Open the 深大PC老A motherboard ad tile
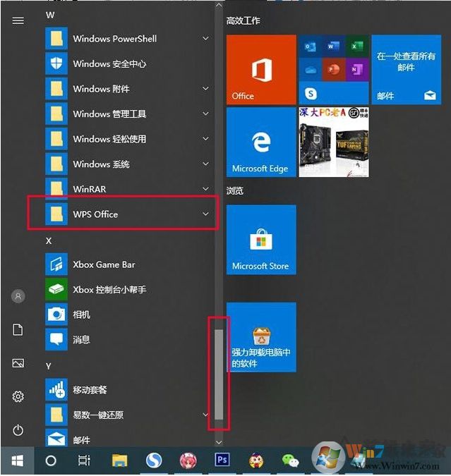The height and width of the screenshot is (476, 451). point(334,142)
